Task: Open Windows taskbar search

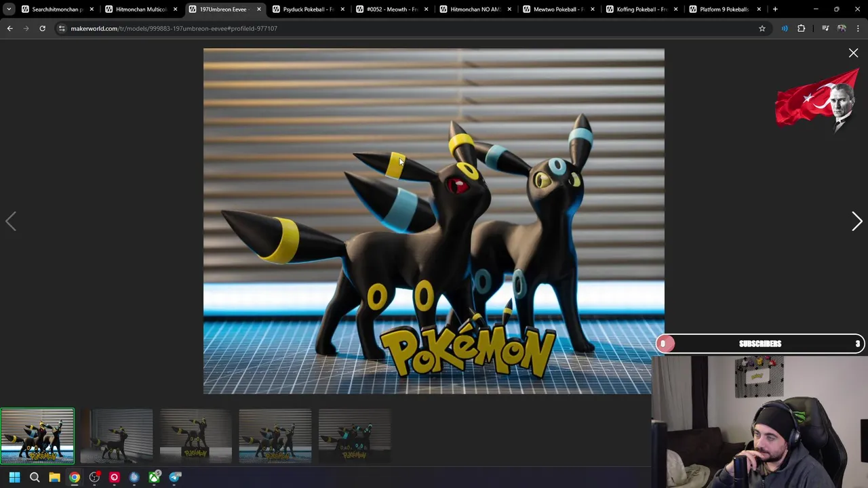Action: [35, 477]
